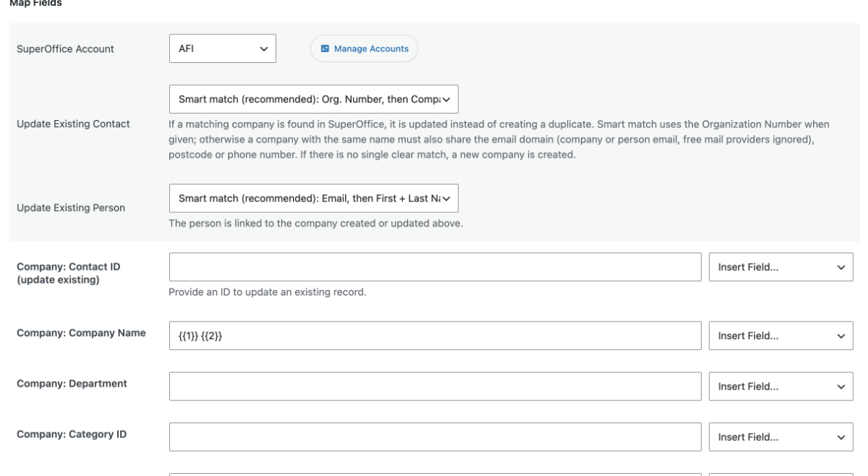Click the Company: Company Name label
This screenshot has width=868, height=476.
(81, 332)
